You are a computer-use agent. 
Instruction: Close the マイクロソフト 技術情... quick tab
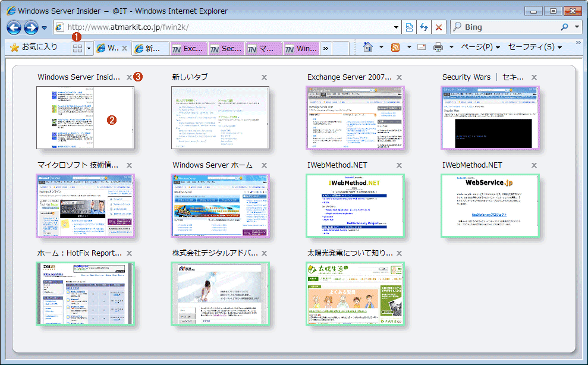click(x=129, y=165)
